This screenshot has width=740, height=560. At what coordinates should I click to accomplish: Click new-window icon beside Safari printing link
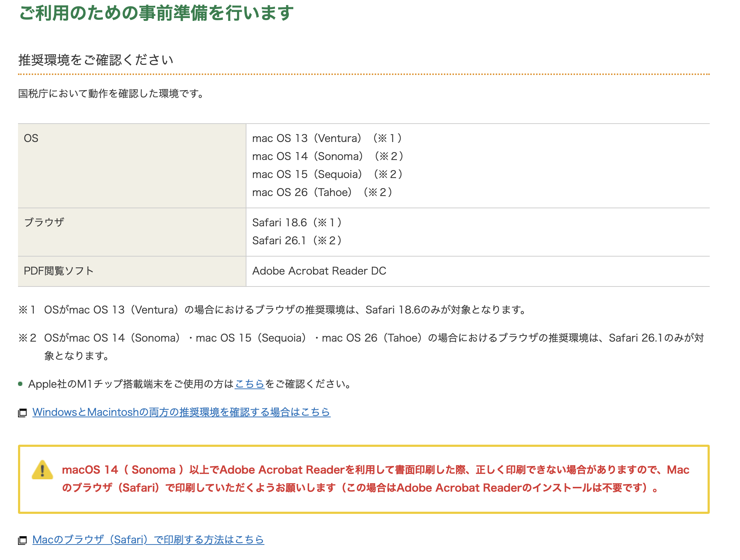(22, 540)
